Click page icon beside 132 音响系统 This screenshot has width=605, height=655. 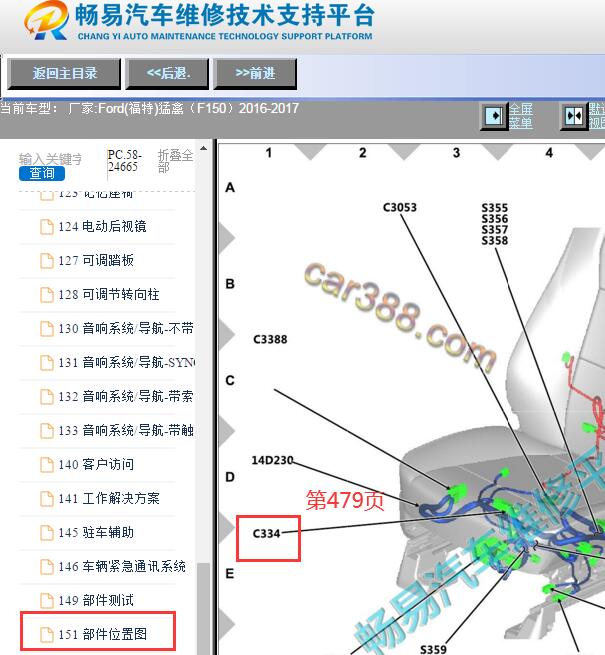click(x=47, y=396)
